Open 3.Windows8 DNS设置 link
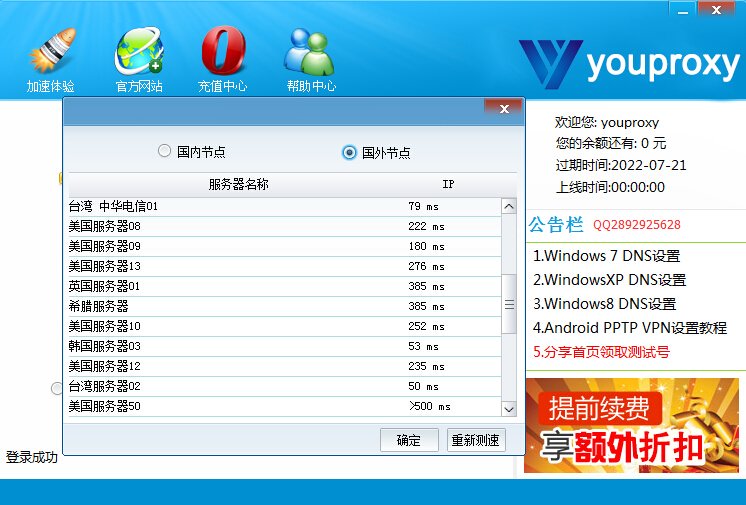Viewport: 746px width, 505px height. [x=604, y=304]
